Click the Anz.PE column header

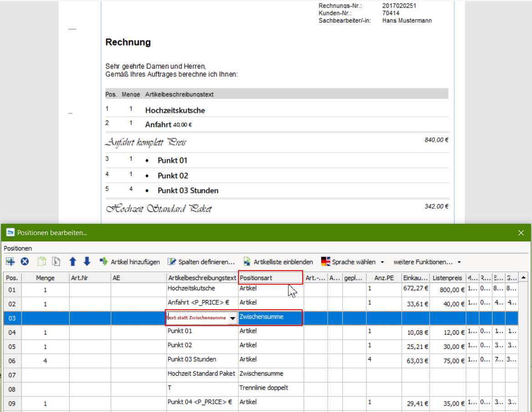(x=384, y=278)
